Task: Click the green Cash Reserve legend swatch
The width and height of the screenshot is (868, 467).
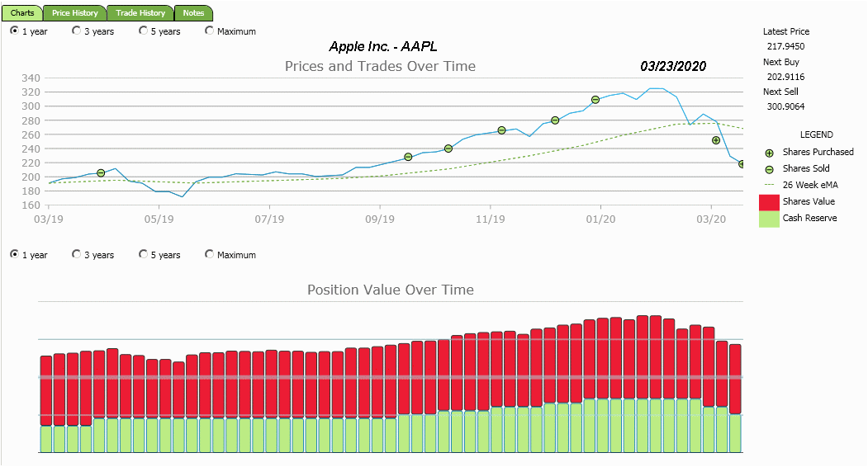Action: click(769, 219)
